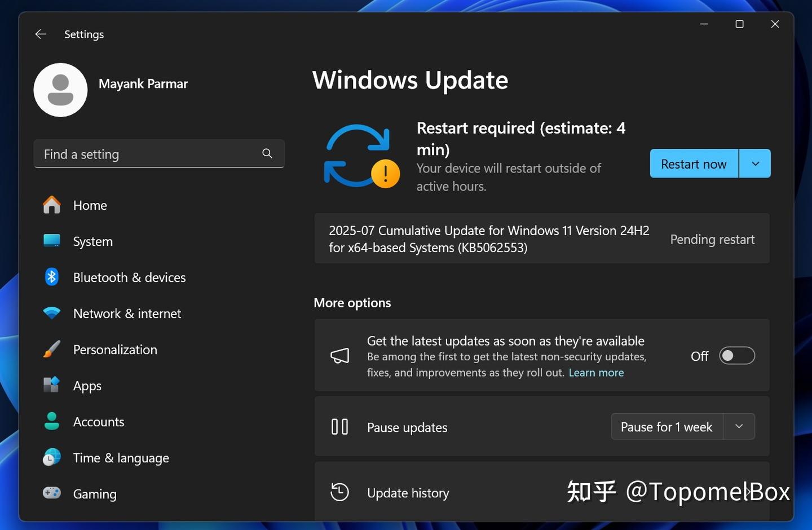Expand the Restart now options arrow

(x=755, y=164)
